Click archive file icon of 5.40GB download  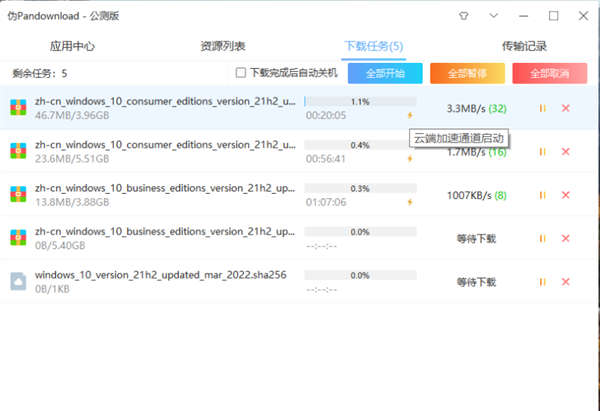pyautogui.click(x=18, y=237)
